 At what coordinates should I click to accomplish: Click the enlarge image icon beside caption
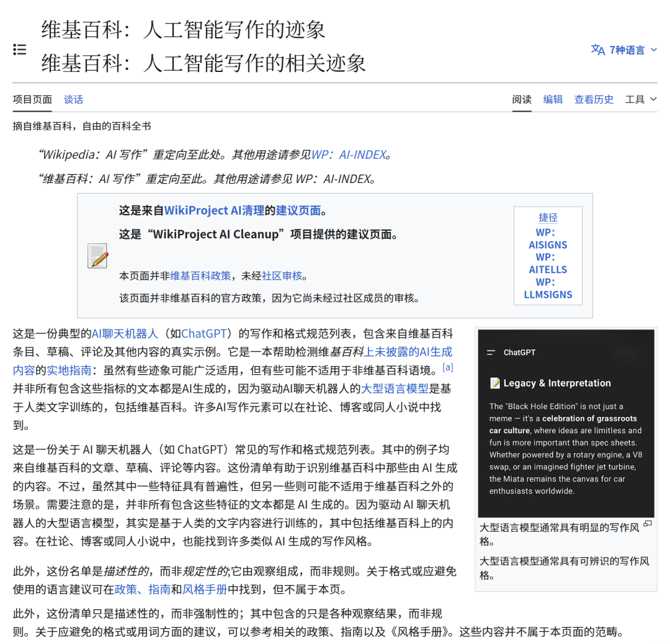click(648, 524)
